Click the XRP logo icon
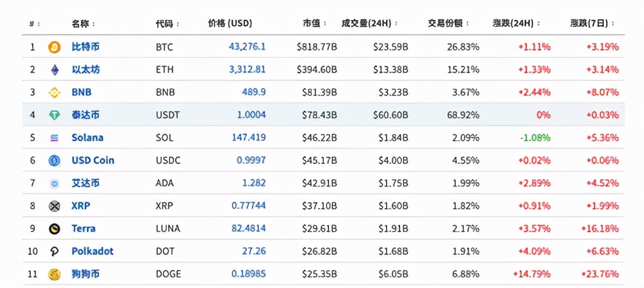This screenshot has width=644, height=288. [x=54, y=206]
